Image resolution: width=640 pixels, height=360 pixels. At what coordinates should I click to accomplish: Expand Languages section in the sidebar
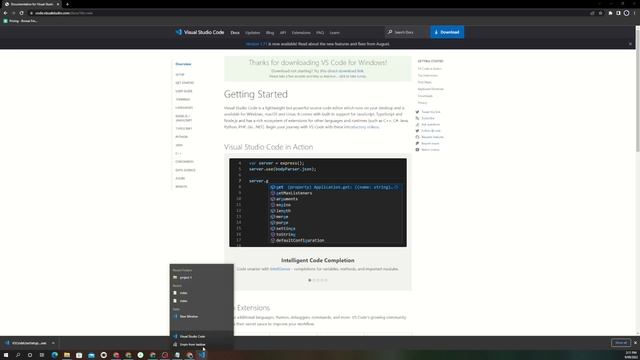(x=184, y=108)
